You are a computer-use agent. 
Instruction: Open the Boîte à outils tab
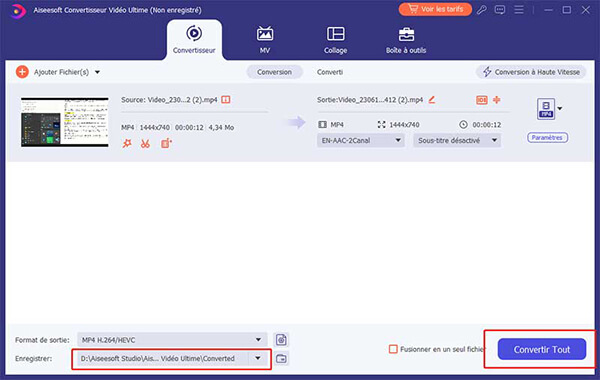point(406,40)
